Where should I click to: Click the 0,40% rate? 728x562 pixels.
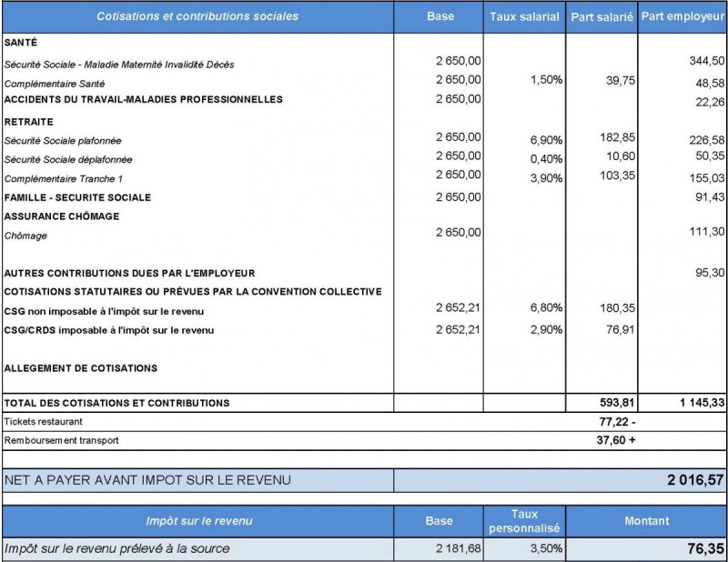point(547,159)
